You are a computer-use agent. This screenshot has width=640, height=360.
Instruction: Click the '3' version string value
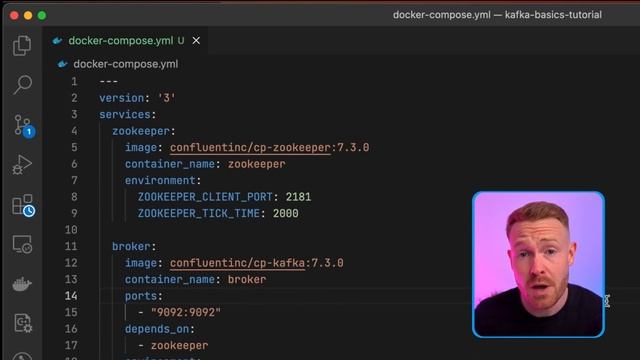pos(167,98)
